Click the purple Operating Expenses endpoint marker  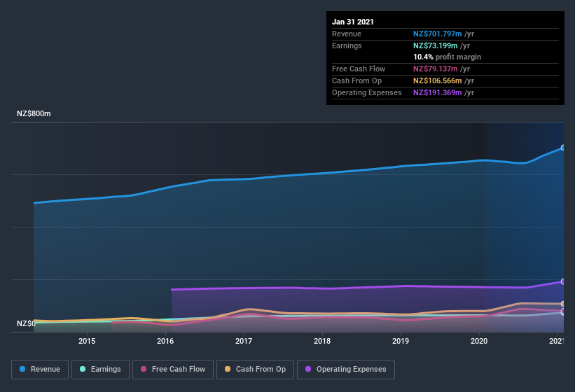(563, 281)
